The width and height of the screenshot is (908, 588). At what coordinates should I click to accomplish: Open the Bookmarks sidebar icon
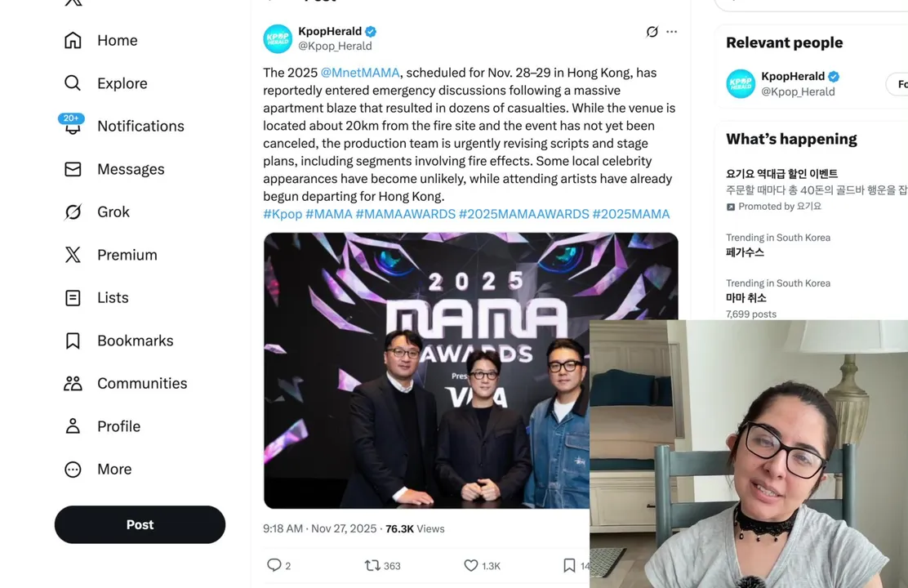pos(73,341)
